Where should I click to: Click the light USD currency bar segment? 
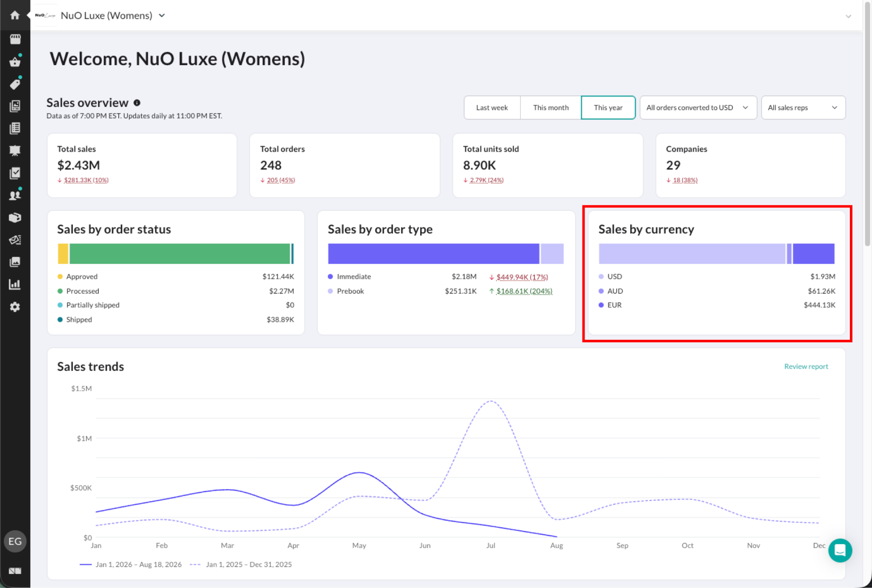click(692, 254)
